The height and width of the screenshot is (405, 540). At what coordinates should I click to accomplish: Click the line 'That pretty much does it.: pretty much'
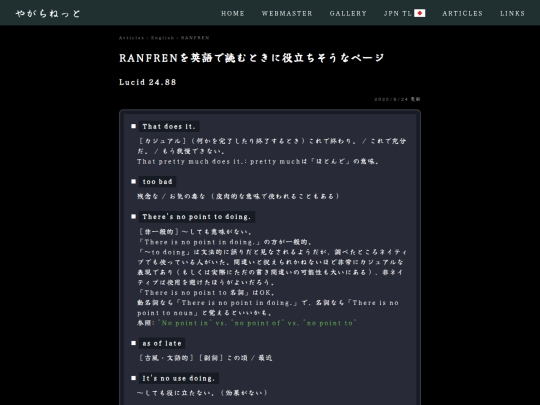coord(258,162)
